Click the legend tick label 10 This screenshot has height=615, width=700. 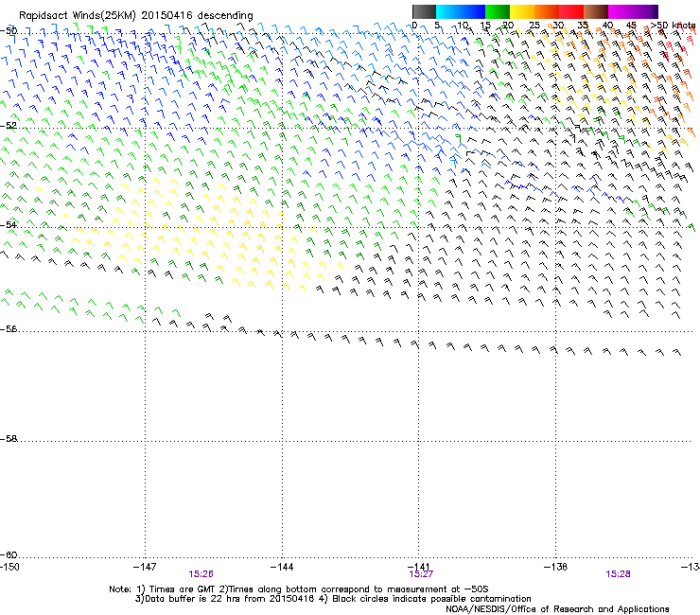(463, 26)
